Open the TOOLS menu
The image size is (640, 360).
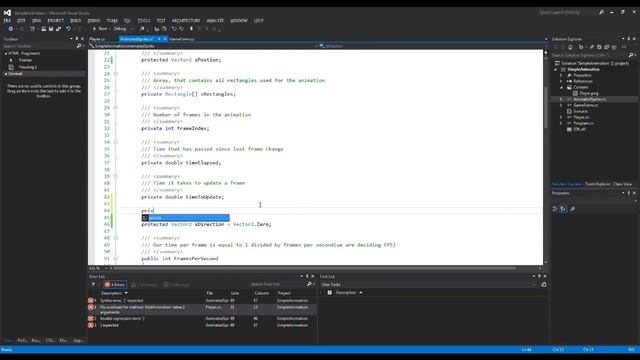(144, 20)
